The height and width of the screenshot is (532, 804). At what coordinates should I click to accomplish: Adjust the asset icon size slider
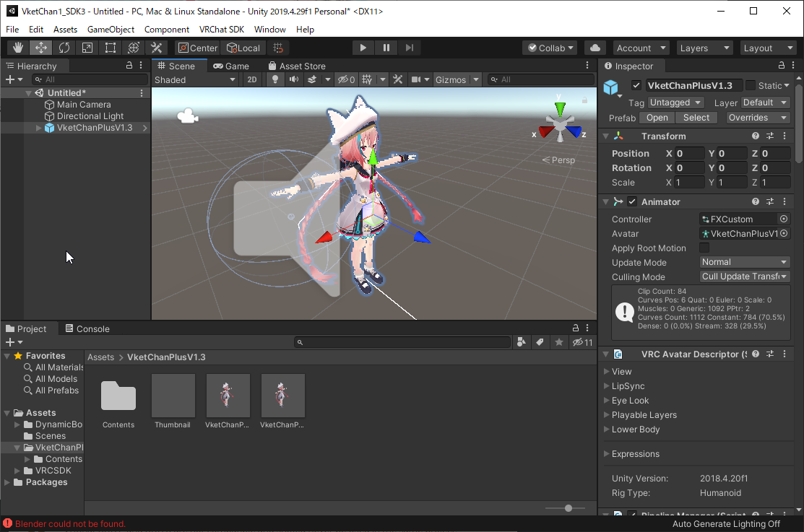tap(569, 508)
